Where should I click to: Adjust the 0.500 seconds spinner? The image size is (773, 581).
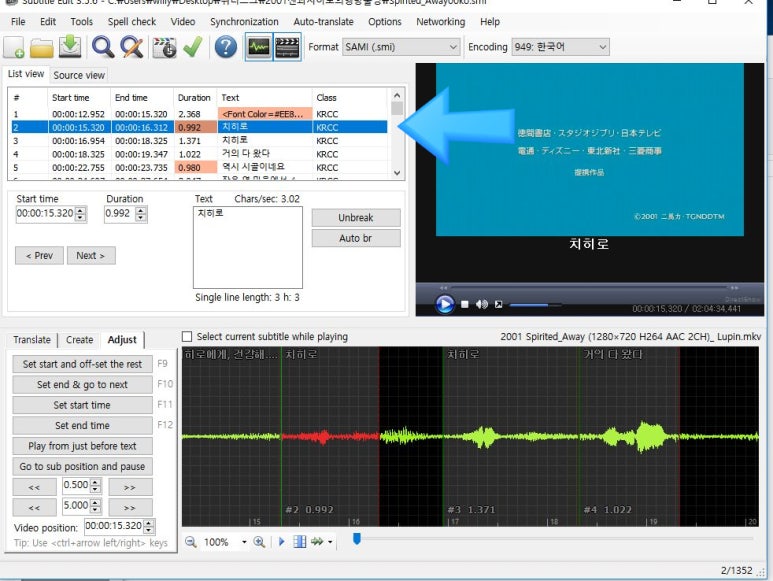point(96,485)
